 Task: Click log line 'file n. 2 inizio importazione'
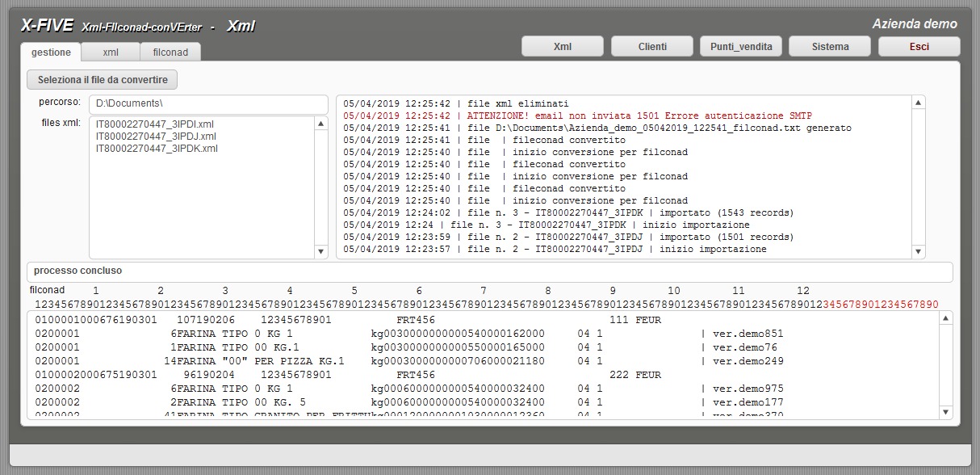click(555, 249)
